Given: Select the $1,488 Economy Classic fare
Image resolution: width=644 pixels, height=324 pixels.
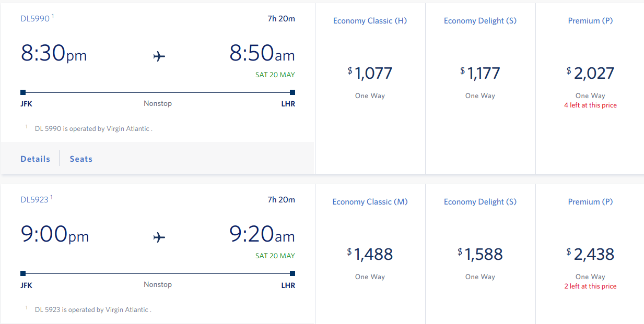Looking at the screenshot, I should click(370, 254).
